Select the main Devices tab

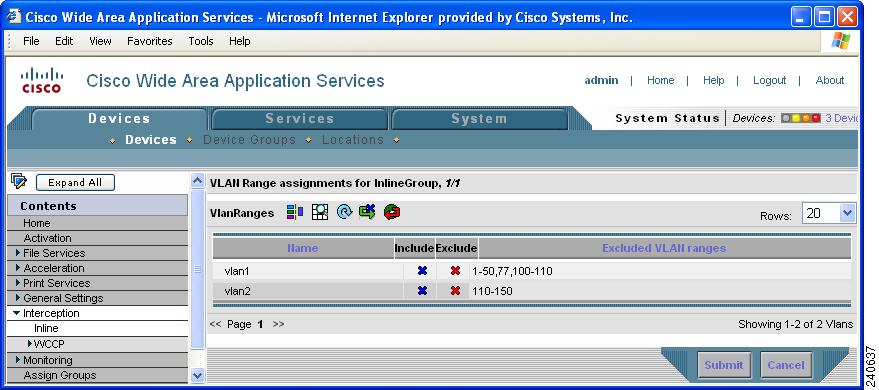click(119, 119)
